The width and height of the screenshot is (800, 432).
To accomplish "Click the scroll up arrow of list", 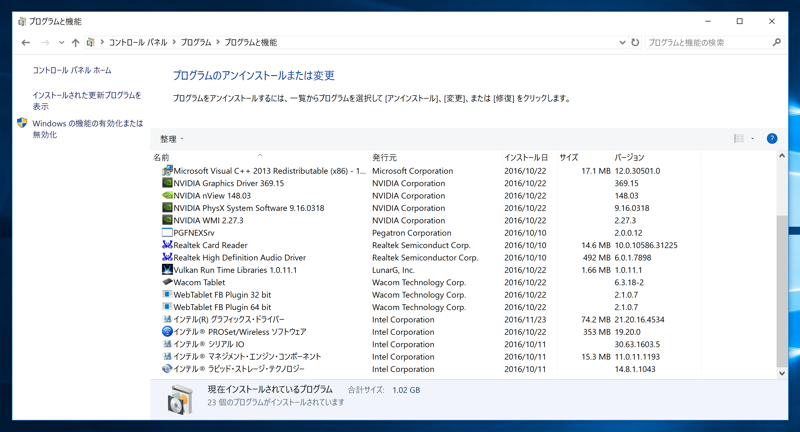I will click(x=782, y=156).
